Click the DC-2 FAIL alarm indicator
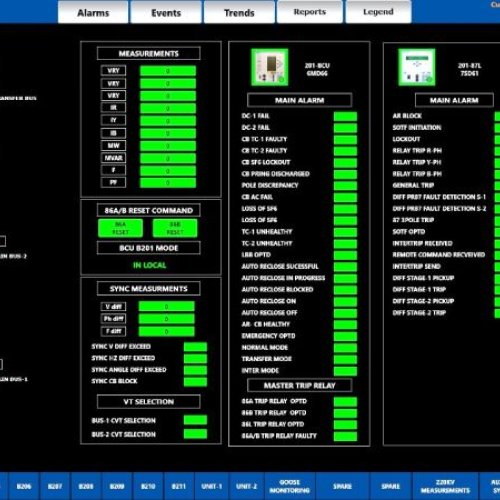This screenshot has height=500, width=500. 345,128
